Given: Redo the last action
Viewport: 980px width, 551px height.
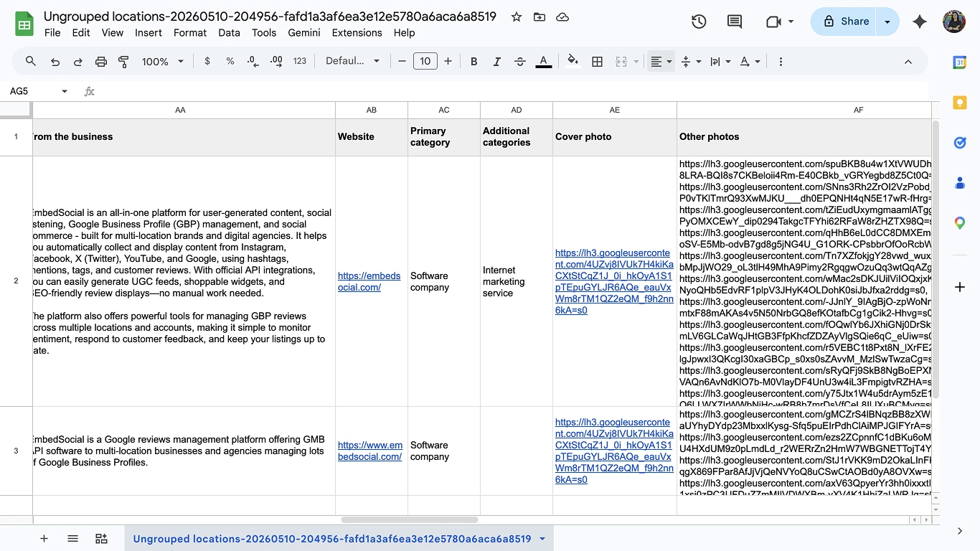Looking at the screenshot, I should coord(78,62).
